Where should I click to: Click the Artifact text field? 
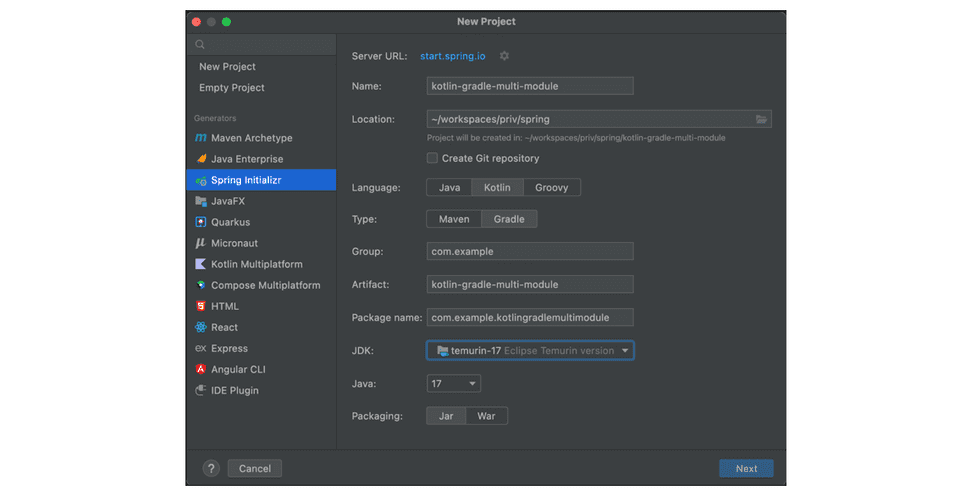[530, 284]
